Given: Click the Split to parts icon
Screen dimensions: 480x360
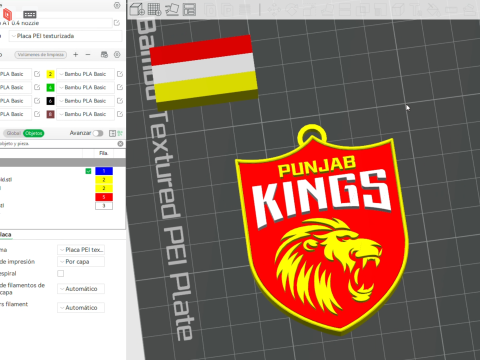Looking at the screenshot, I should click(227, 10).
